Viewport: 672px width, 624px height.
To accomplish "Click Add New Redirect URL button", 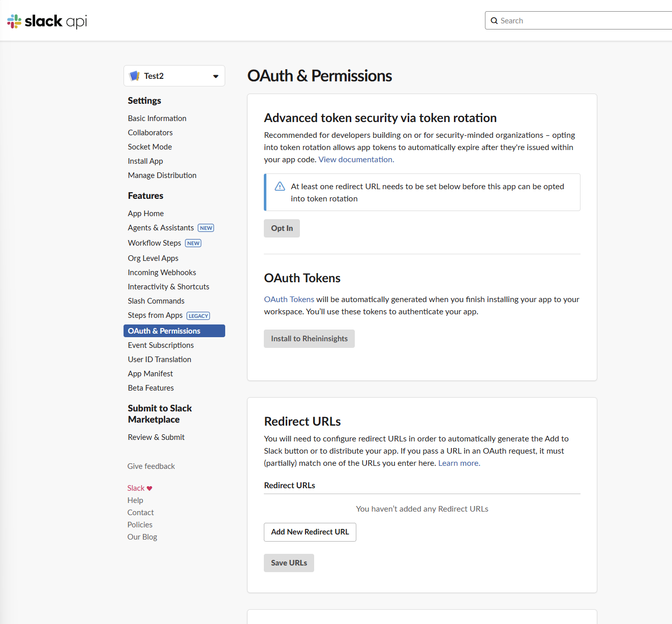I will click(x=310, y=532).
